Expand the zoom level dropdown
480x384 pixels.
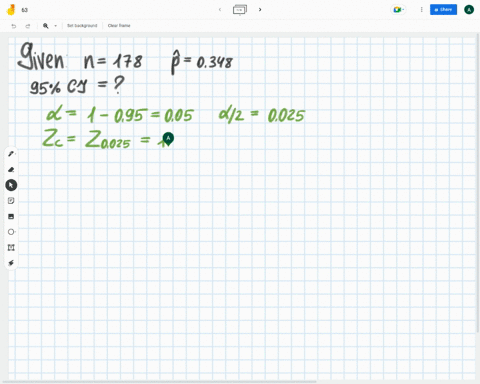coord(55,26)
